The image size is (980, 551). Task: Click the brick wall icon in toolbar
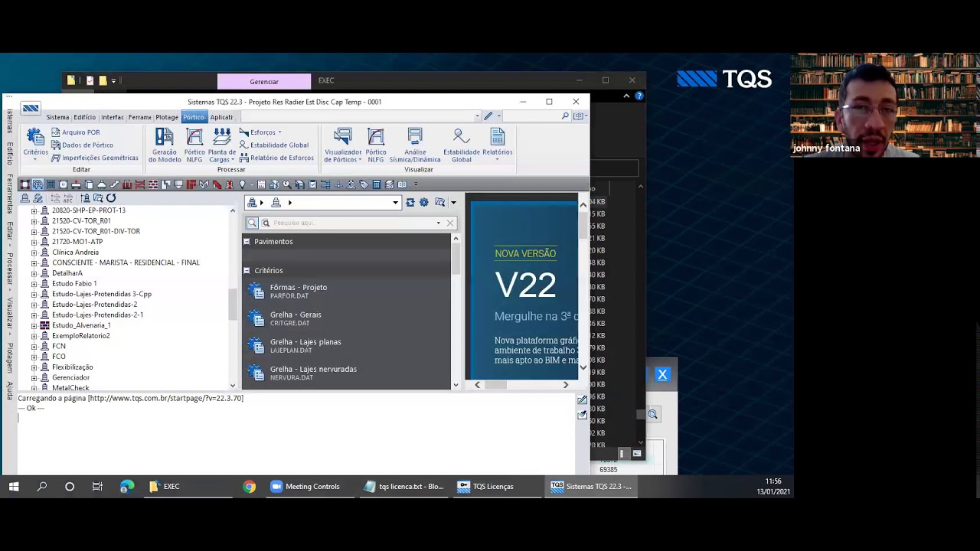point(152,184)
